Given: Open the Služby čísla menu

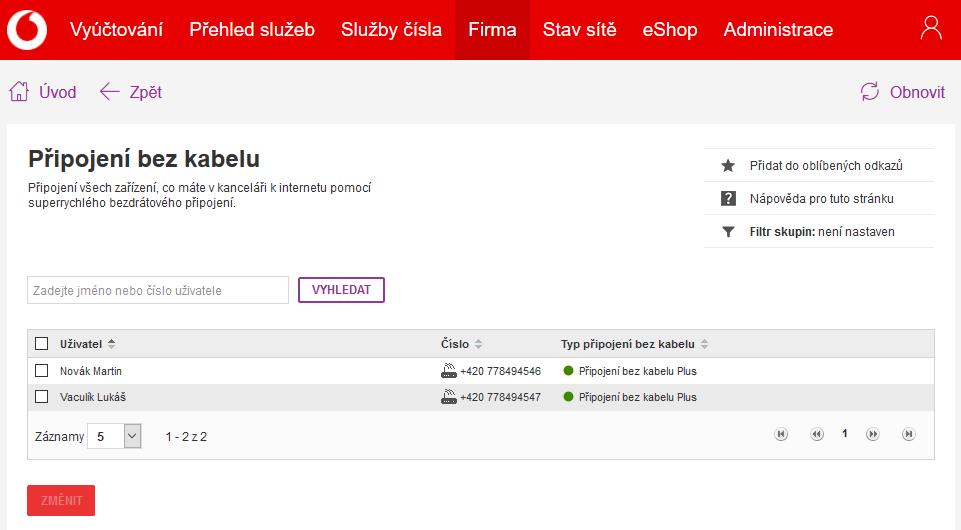Looking at the screenshot, I should tap(391, 29).
